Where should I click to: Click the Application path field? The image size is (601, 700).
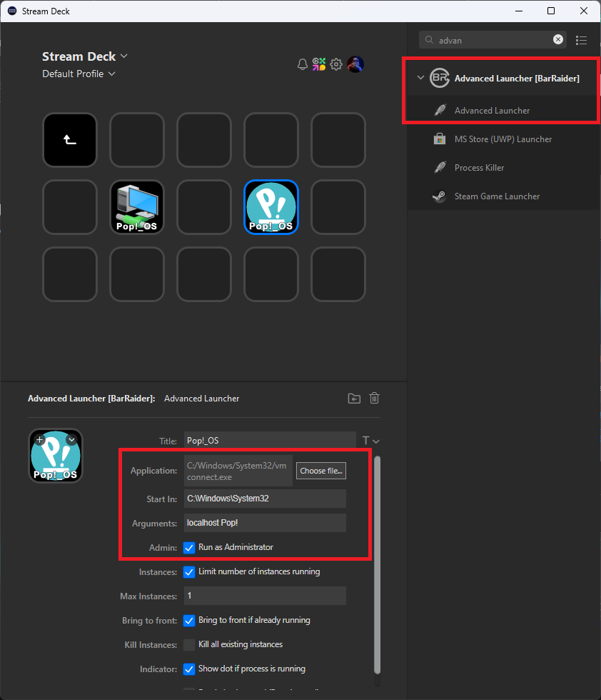(x=238, y=471)
